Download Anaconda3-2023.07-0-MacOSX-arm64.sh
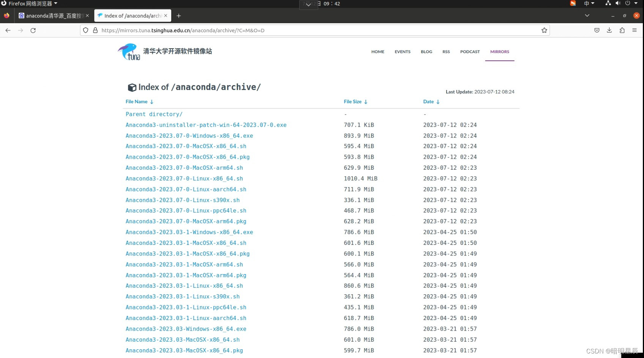The height and width of the screenshot is (358, 644). [184, 168]
